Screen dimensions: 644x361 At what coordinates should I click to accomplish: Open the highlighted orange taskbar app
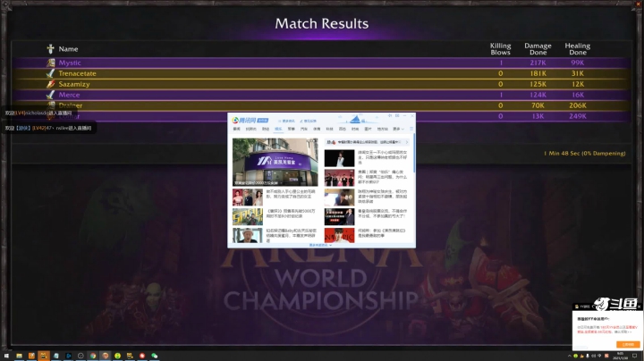pyautogui.click(x=44, y=356)
